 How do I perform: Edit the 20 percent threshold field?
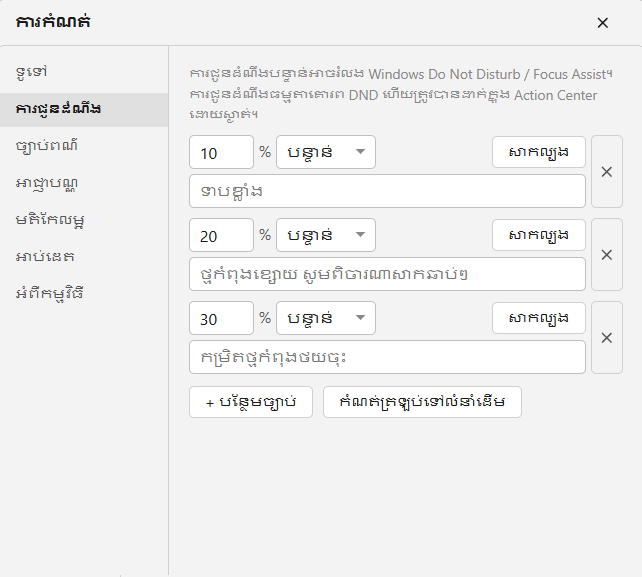(222, 235)
